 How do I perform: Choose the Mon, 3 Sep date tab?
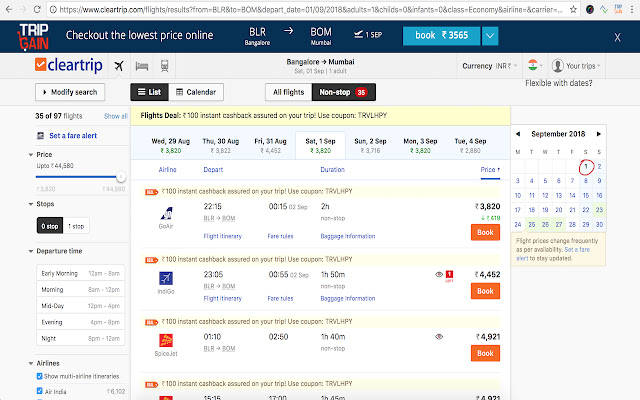pos(420,145)
